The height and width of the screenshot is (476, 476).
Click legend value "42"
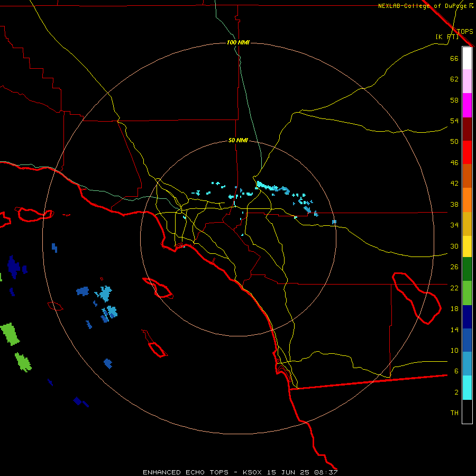pyautogui.click(x=454, y=184)
